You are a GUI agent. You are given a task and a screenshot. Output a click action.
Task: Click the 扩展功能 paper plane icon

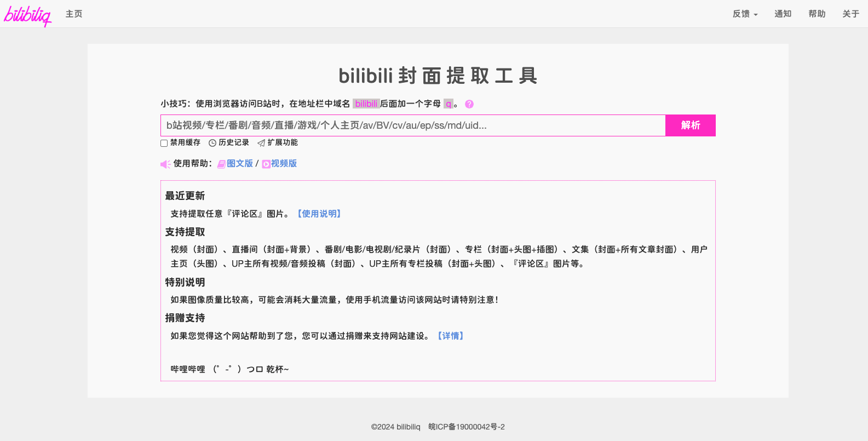[261, 143]
